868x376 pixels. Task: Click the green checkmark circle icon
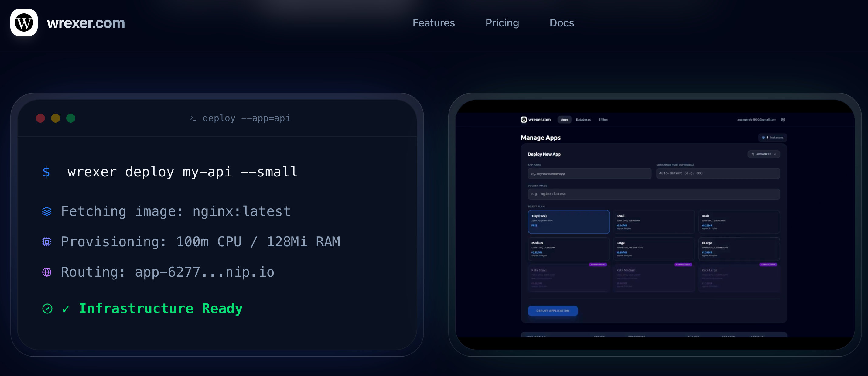pos(47,309)
